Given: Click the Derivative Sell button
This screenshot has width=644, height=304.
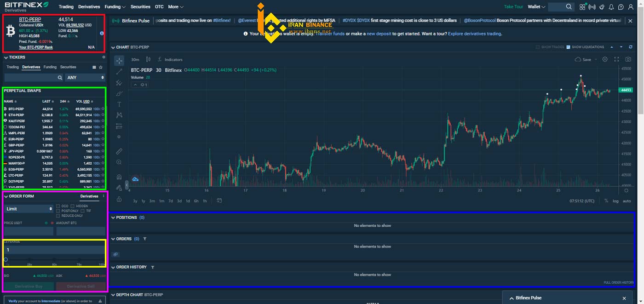Looking at the screenshot, I should [x=80, y=287].
